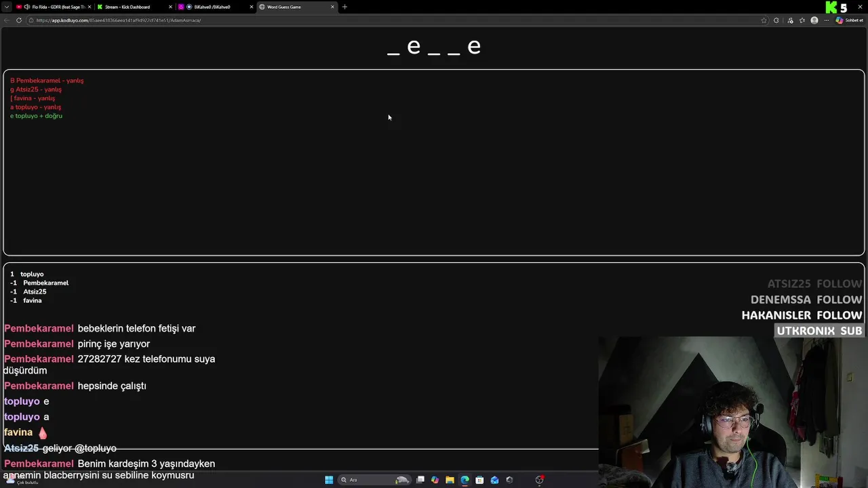The image size is (868, 488).
Task: Open the taskbar app with red badge
Action: pyautogui.click(x=540, y=480)
